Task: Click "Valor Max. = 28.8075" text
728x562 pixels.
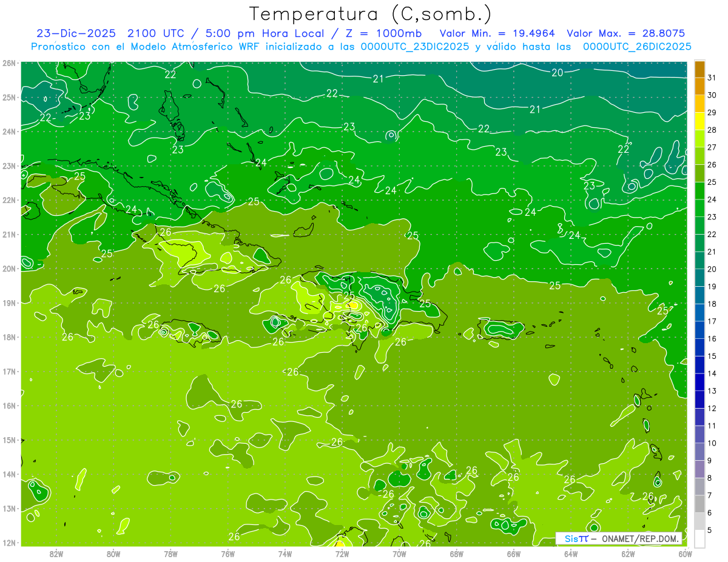Action: [625, 33]
